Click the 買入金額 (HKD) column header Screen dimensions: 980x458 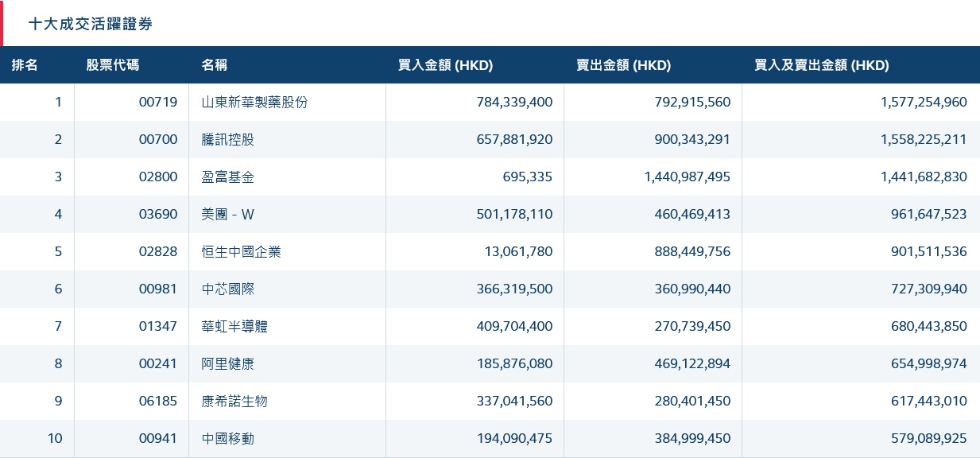445,65
